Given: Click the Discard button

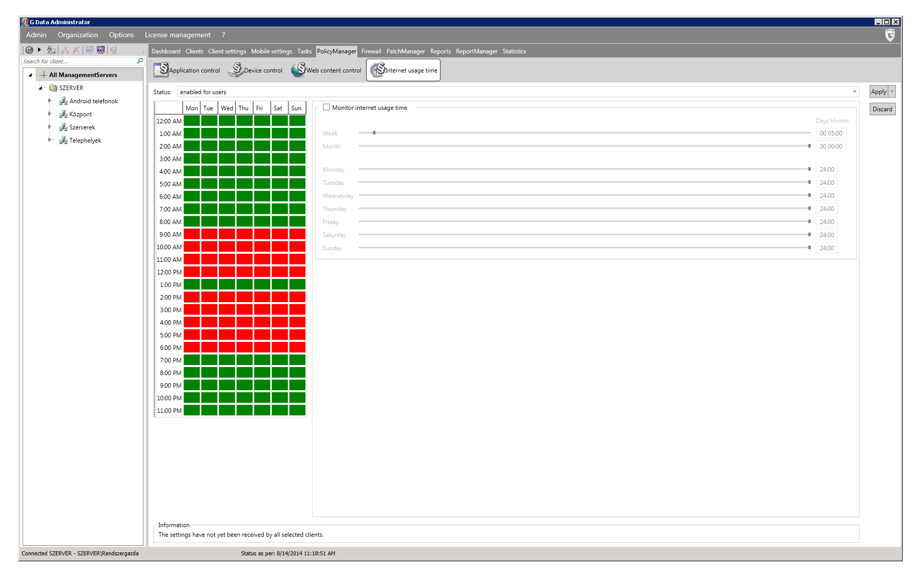Looking at the screenshot, I should pos(882,109).
